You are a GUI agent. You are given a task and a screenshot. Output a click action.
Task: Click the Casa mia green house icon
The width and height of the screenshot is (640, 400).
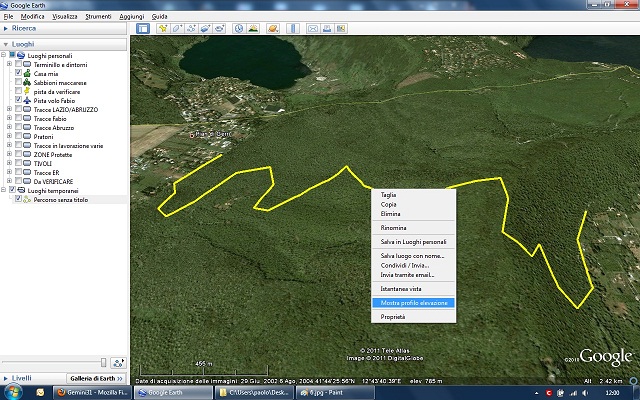(27, 73)
